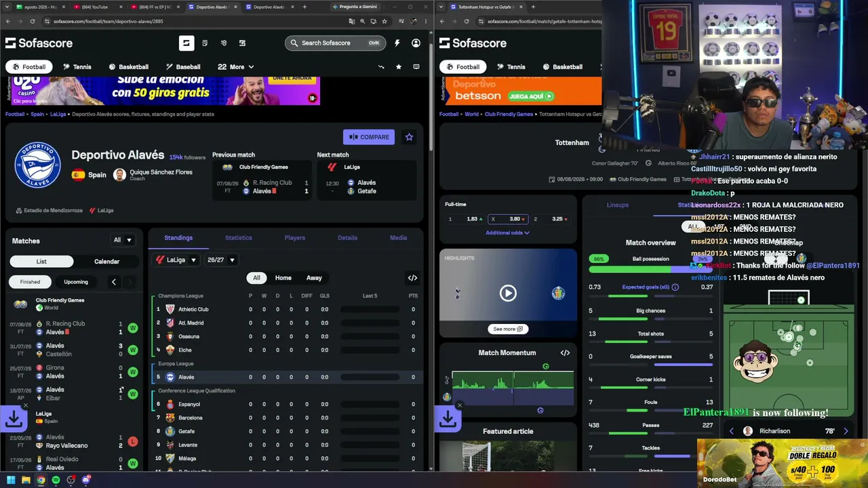
Task: Select Football pill in the Tottenham match window
Action: click(463, 67)
